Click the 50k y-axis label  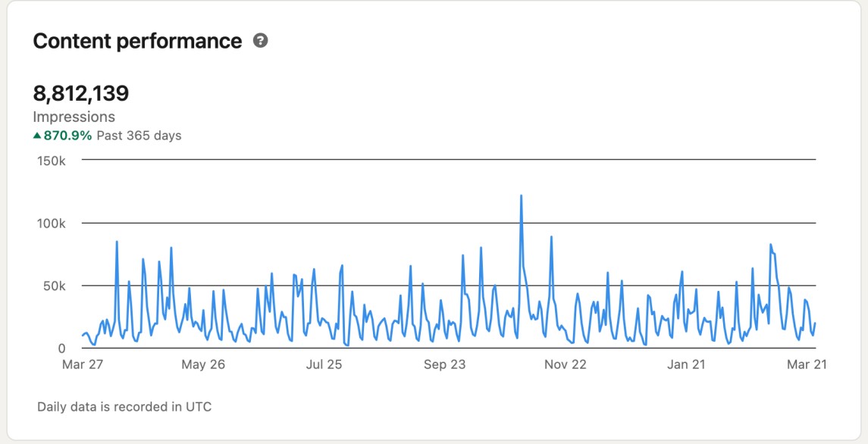55,286
